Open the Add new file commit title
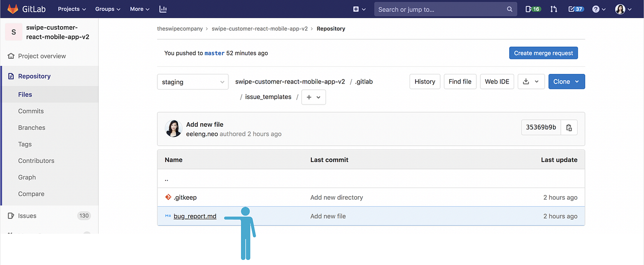 pos(205,125)
